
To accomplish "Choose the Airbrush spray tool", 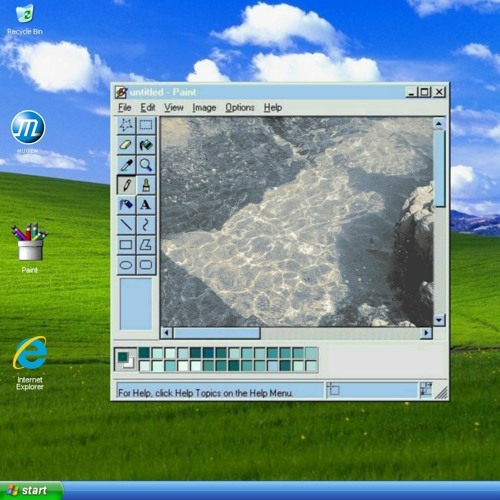I will tap(126, 205).
